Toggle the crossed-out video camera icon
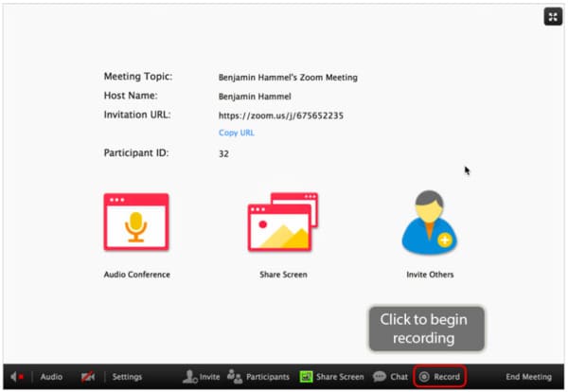 point(88,377)
